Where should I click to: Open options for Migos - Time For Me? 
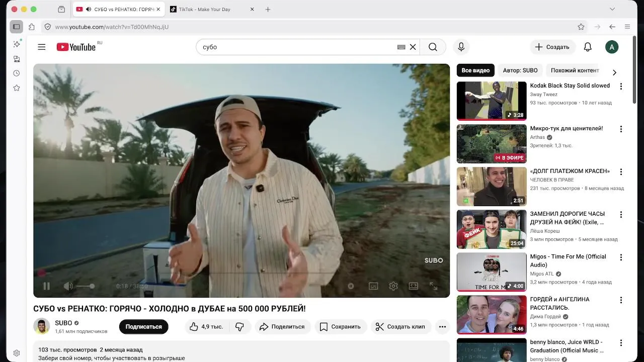click(x=621, y=257)
